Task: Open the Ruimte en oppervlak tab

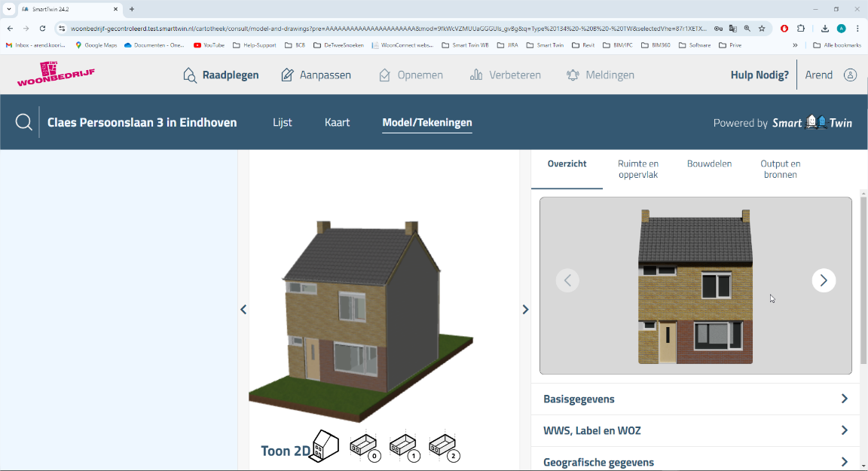Action: pos(637,169)
